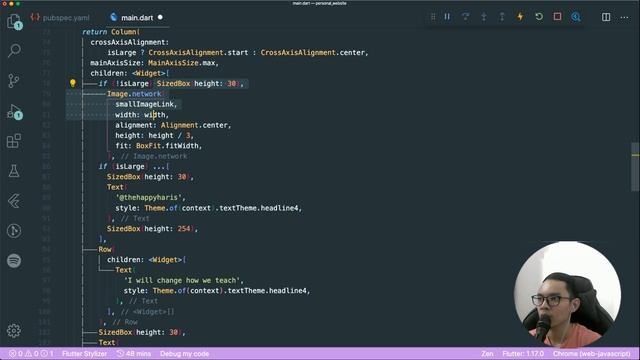Click 'mainAxisSize: MainAxisSize.max,' line
The height and width of the screenshot is (360, 640).
(x=155, y=63)
